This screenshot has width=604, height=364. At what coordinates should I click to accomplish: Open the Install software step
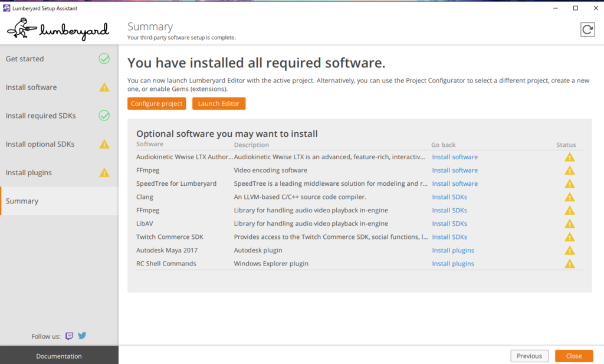click(59, 87)
